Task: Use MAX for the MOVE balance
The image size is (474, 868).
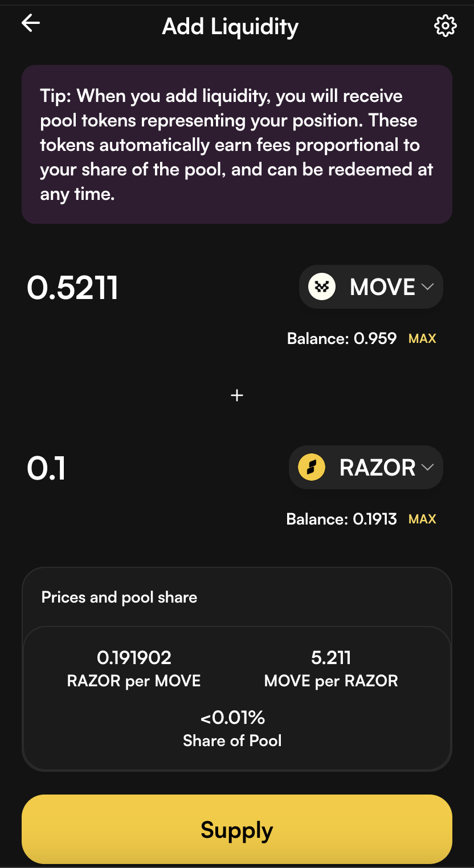Action: tap(422, 339)
